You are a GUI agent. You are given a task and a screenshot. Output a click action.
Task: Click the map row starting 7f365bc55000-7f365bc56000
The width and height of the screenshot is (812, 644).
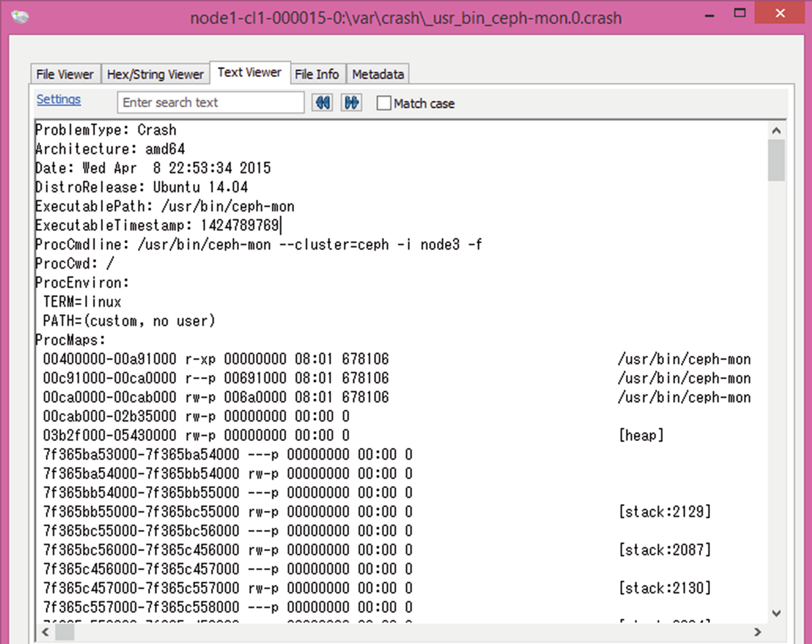pos(228,531)
